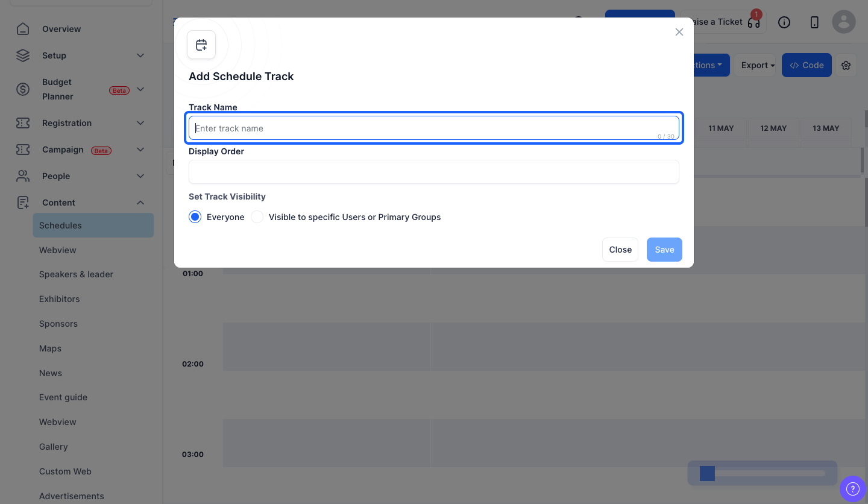Expand the Registration menu chevron
The height and width of the screenshot is (504, 868).
pos(140,123)
